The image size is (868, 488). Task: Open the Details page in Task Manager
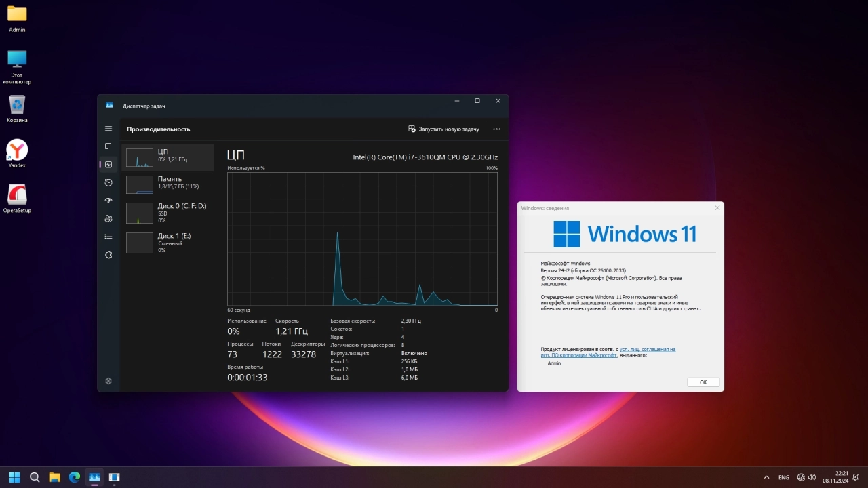108,237
